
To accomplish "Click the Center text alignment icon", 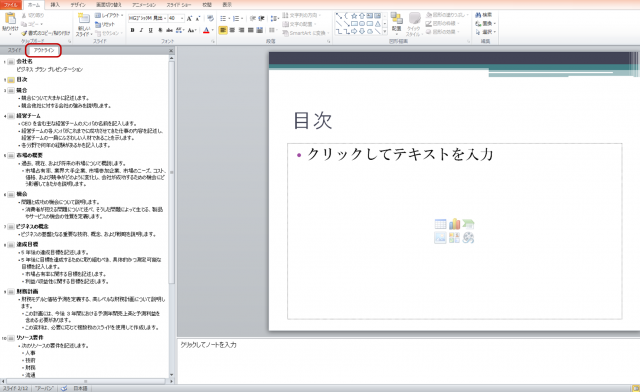I will click(x=232, y=30).
